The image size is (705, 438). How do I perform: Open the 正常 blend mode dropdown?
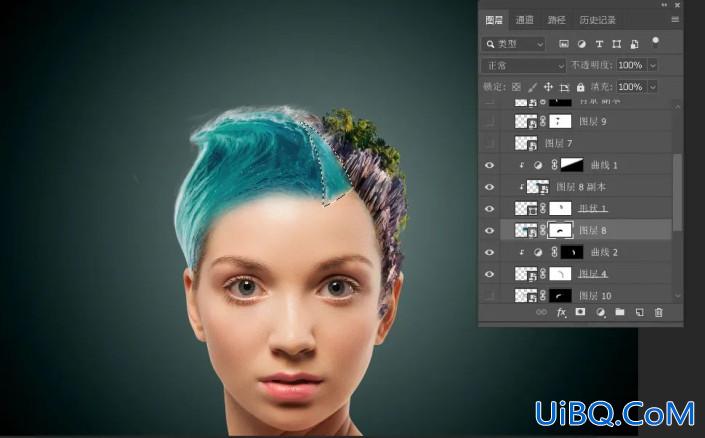pyautogui.click(x=524, y=66)
